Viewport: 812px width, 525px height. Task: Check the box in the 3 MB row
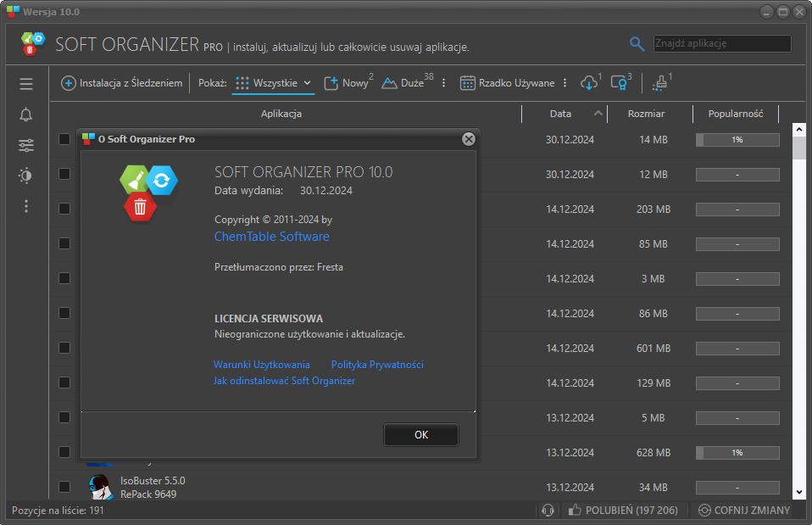pos(64,278)
